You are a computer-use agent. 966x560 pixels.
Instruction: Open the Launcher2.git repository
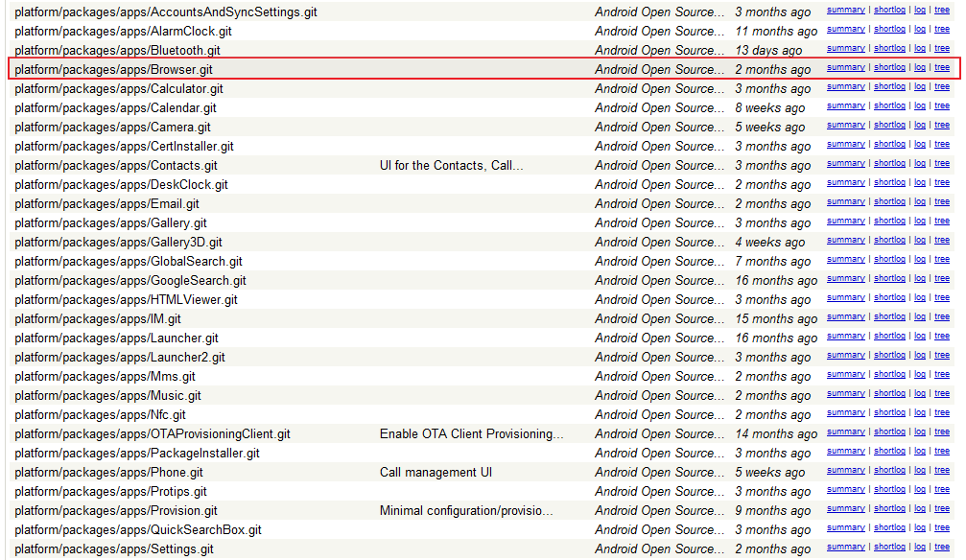click(x=120, y=357)
